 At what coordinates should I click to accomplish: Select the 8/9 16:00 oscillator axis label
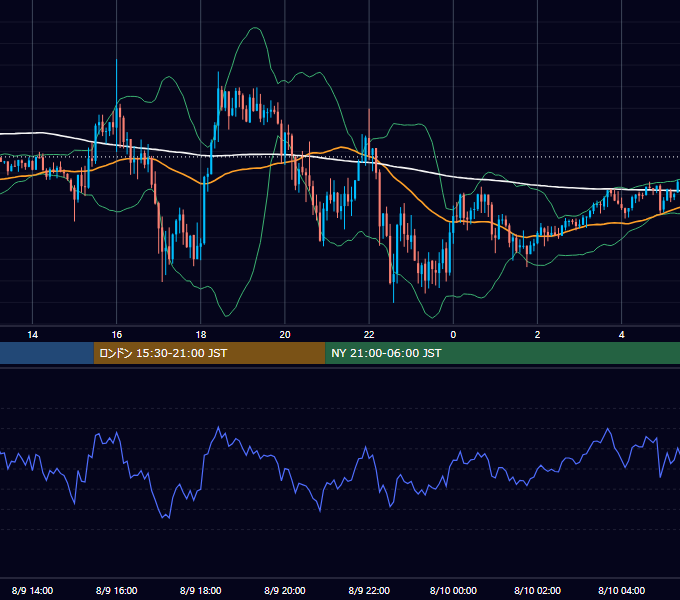click(x=117, y=590)
